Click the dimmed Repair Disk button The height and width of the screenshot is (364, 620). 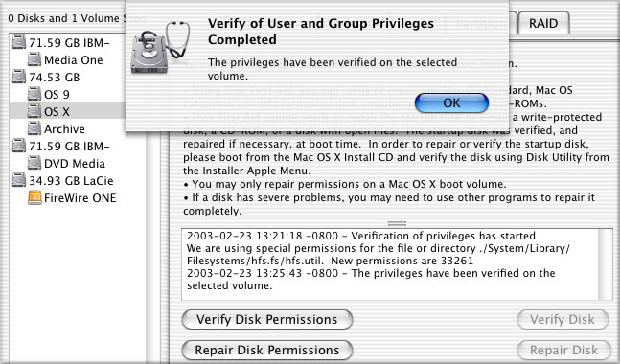[x=563, y=350]
